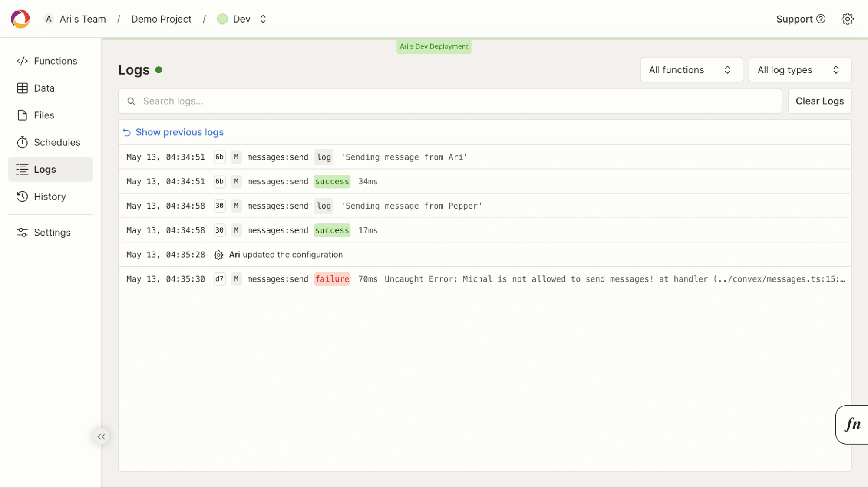868x488 pixels.
Task: Open the All log types dropdown
Action: pyautogui.click(x=800, y=69)
